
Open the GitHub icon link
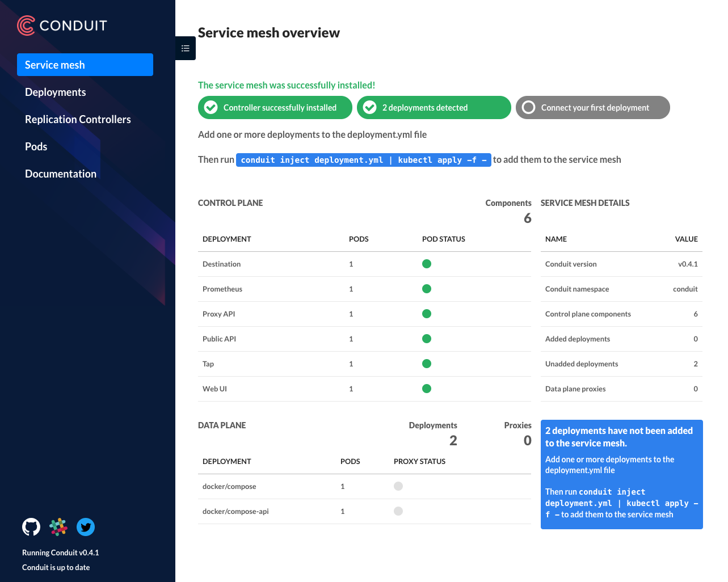[31, 527]
